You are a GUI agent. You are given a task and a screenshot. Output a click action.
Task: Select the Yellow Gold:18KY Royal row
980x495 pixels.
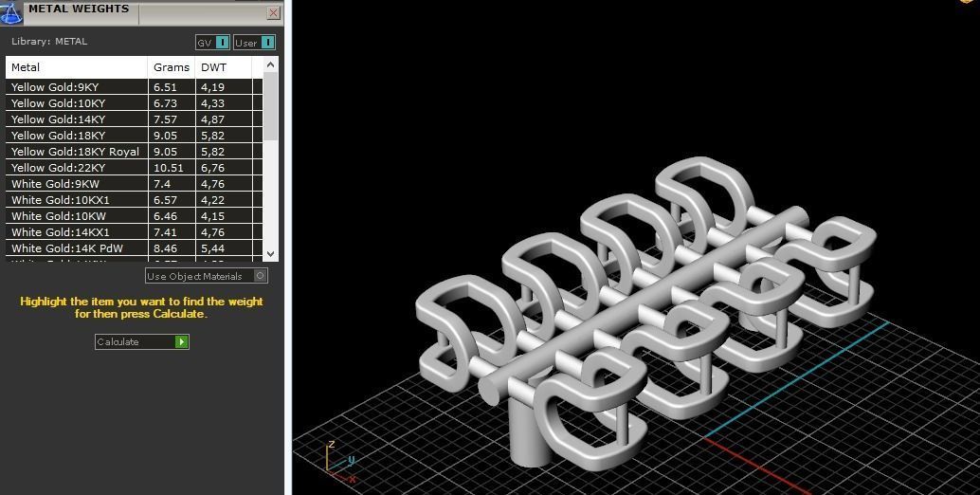click(x=134, y=152)
